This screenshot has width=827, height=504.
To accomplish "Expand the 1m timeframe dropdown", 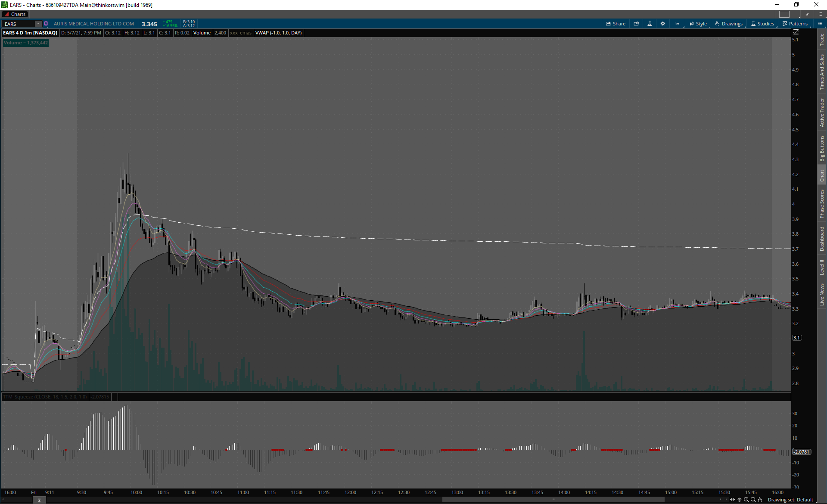I will tap(678, 24).
